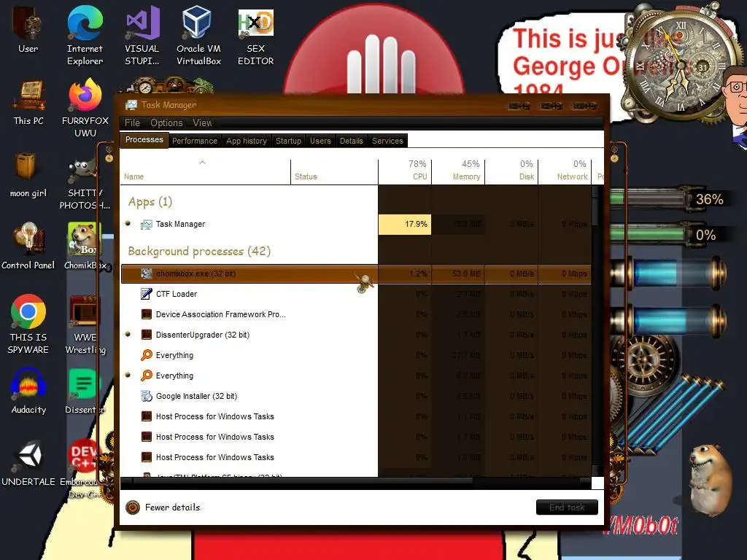Select the CTF Loader process
747x560 pixels.
pos(356,294)
